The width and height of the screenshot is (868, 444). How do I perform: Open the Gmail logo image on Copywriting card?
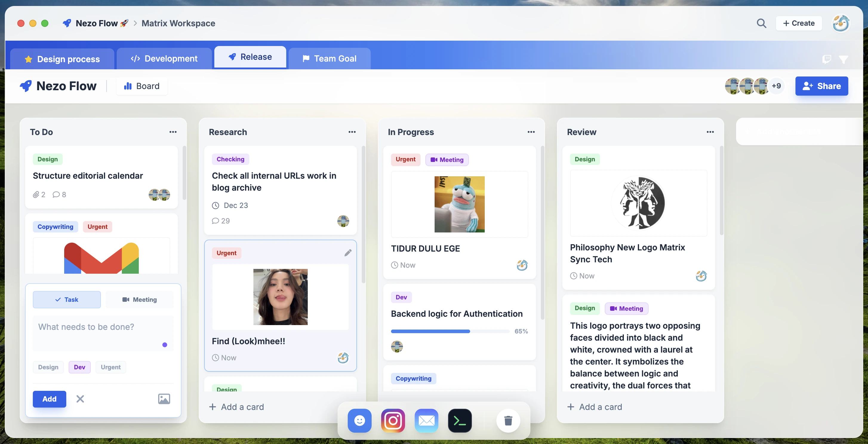click(x=101, y=258)
